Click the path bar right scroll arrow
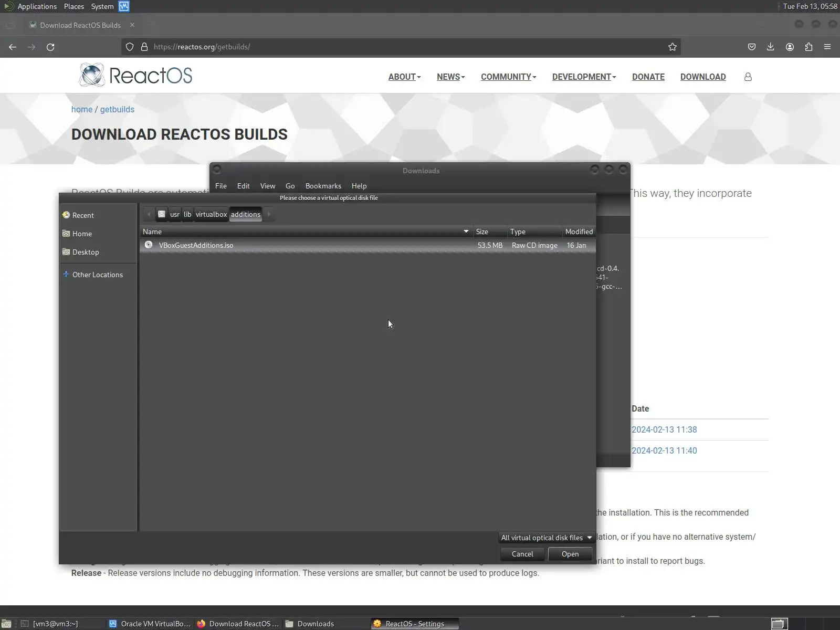This screenshot has height=630, width=840. [x=269, y=214]
